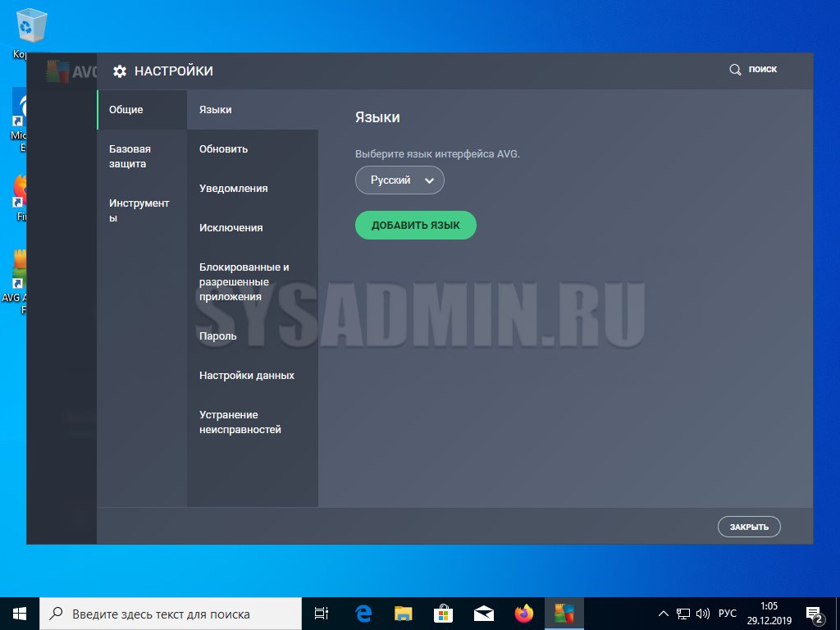Launch Firefox from the taskbar
840x630 pixels.
[x=523, y=613]
